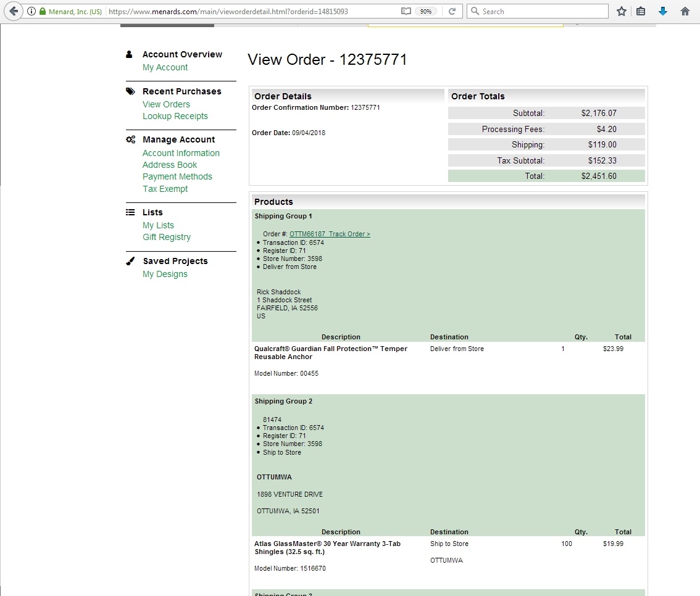This screenshot has width=700, height=596.
Task: Click Ship to Store bullet text
Action: point(281,452)
